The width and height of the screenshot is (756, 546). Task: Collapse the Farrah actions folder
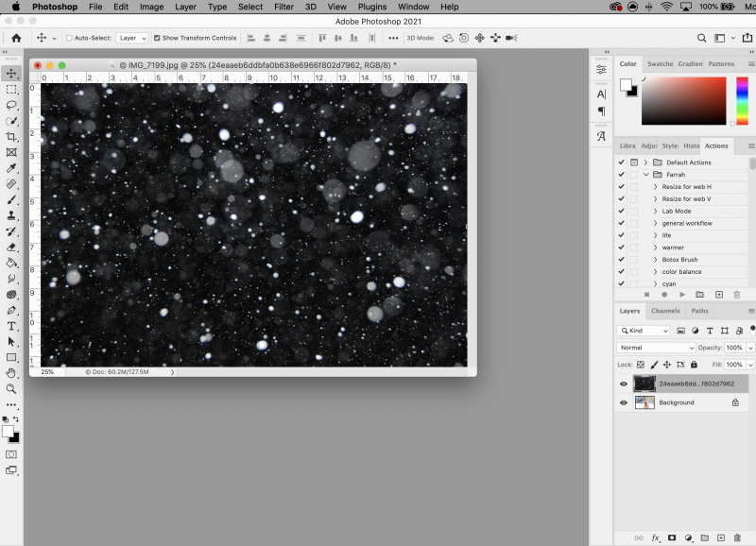(645, 175)
